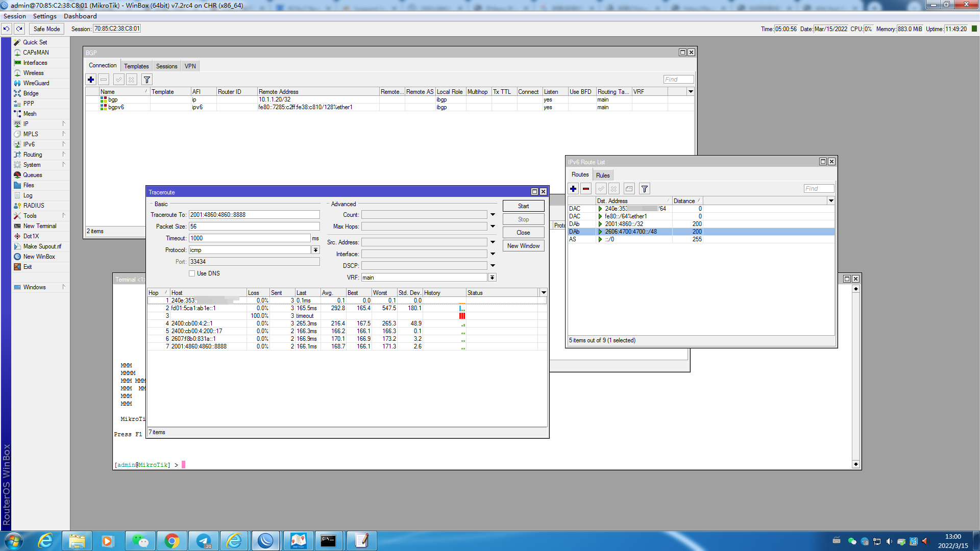Open BGP table column selector dropdown
980x551 pixels.
691,92
